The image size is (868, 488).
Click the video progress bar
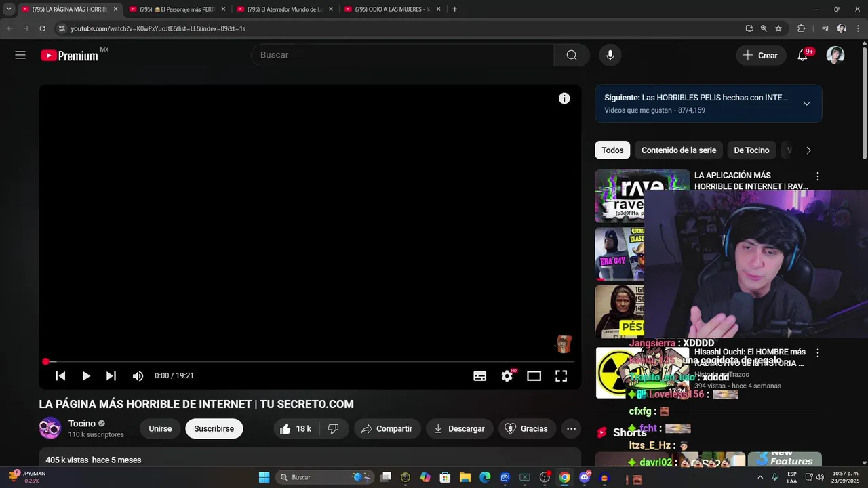310,362
